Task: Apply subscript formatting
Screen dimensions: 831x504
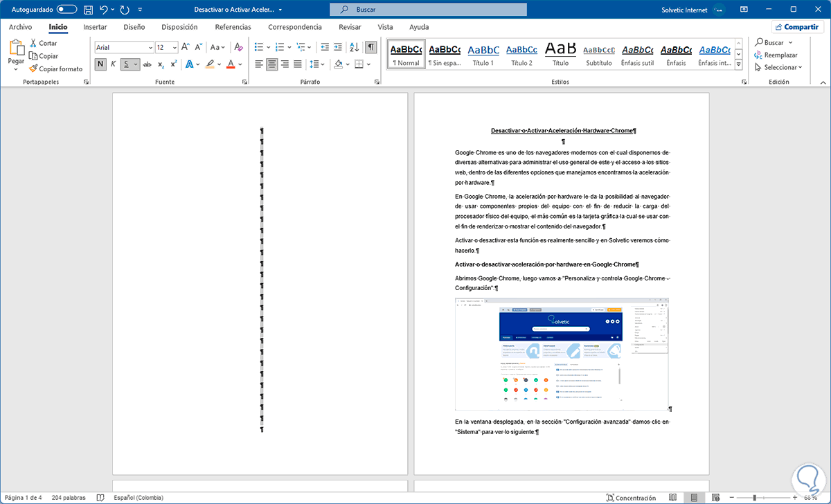Action: (x=161, y=64)
